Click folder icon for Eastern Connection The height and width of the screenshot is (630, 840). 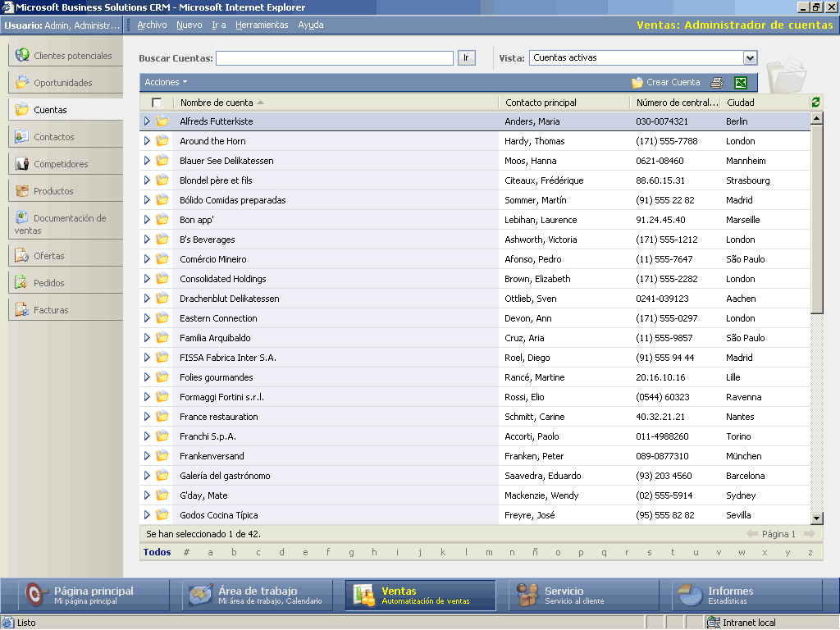162,318
